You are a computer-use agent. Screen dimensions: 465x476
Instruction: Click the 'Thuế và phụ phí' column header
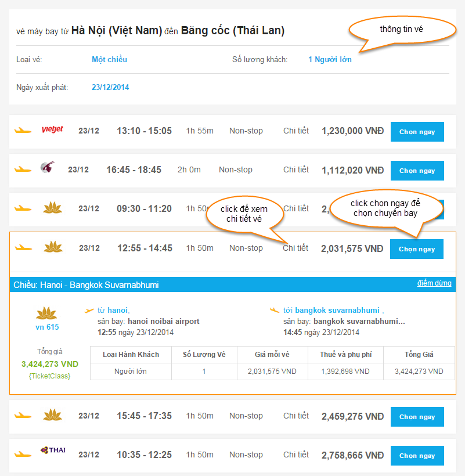coord(346,354)
